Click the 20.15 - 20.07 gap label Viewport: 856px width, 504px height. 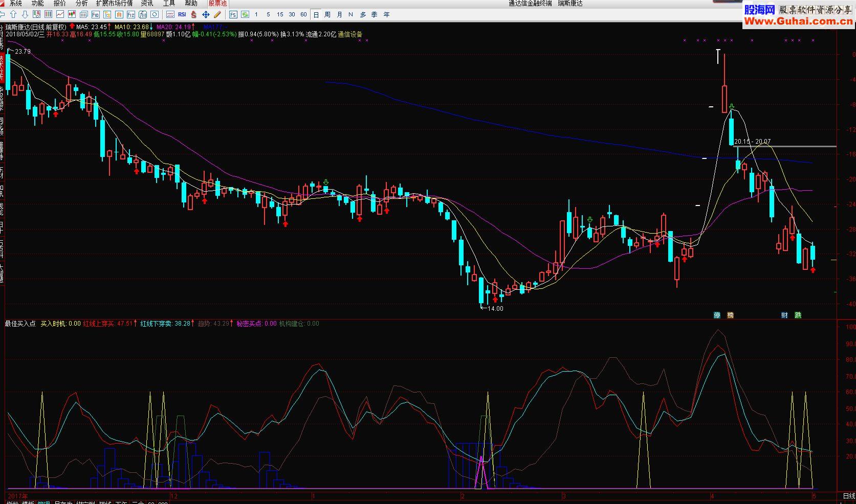pyautogui.click(x=752, y=142)
